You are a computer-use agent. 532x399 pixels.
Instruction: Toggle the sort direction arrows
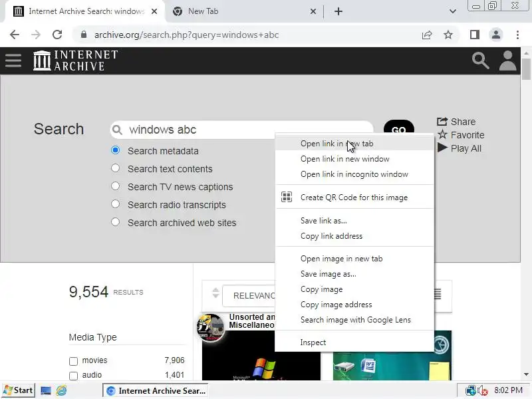click(x=215, y=293)
